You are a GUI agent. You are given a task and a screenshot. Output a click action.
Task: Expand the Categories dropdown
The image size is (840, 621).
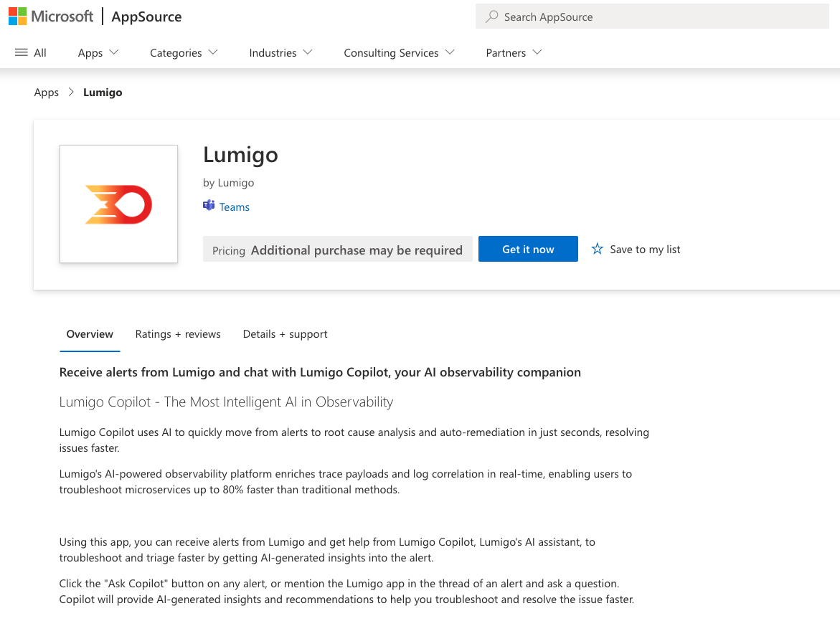coord(184,52)
